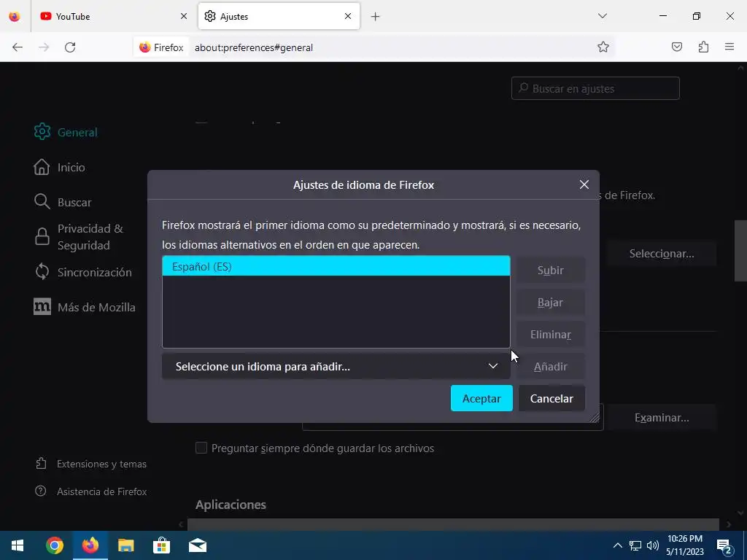
Task: Click the Firefox identity icon in address bar
Action: (x=161, y=47)
